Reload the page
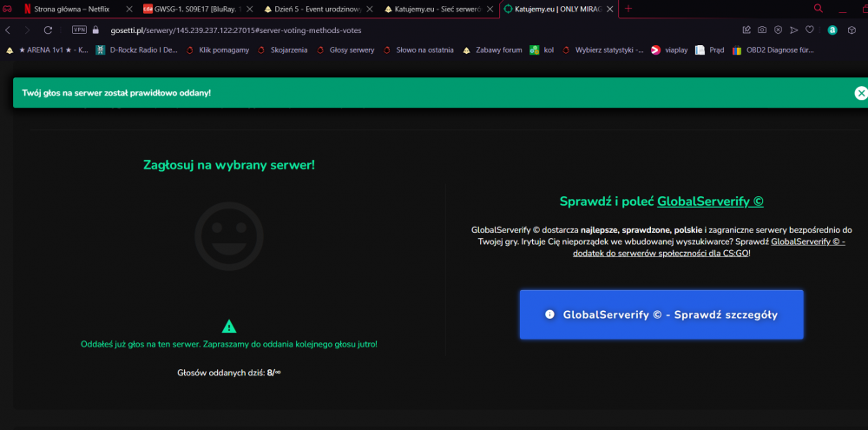868x430 pixels. coord(48,30)
